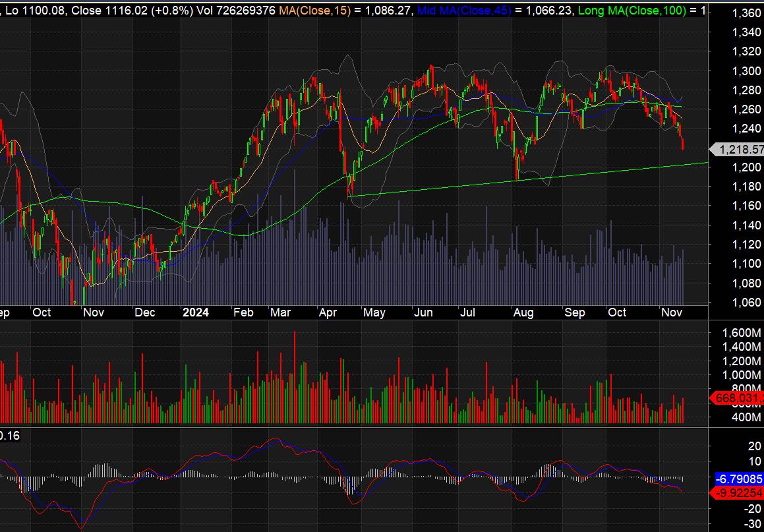Image resolution: width=764 pixels, height=532 pixels.
Task: Click the 668,031 volume value marker
Action: (x=738, y=399)
